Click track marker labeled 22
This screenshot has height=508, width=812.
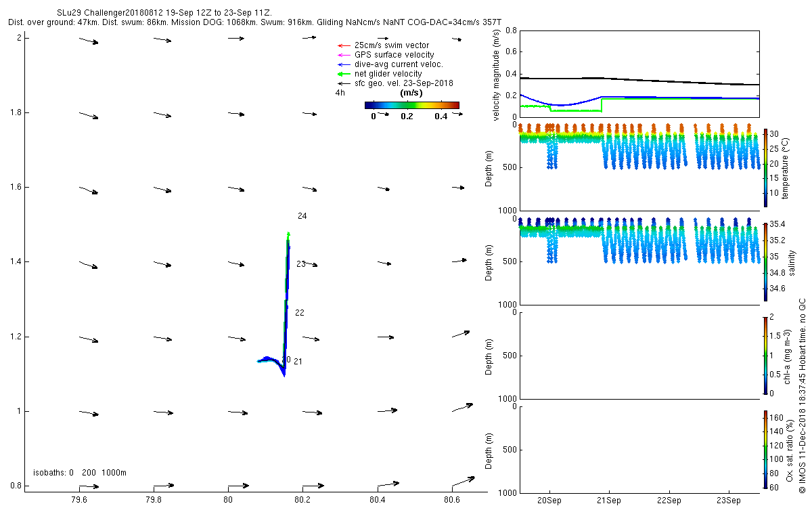[300, 313]
